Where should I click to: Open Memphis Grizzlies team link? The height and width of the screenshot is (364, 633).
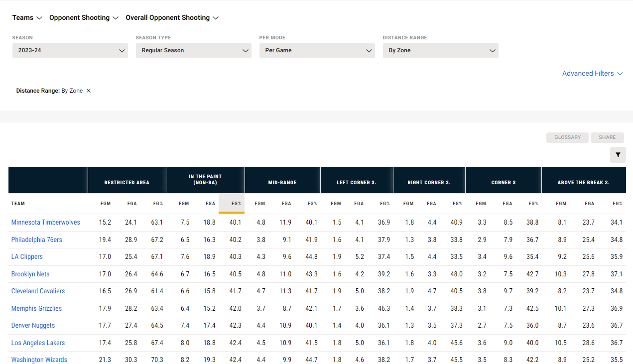pos(37,309)
